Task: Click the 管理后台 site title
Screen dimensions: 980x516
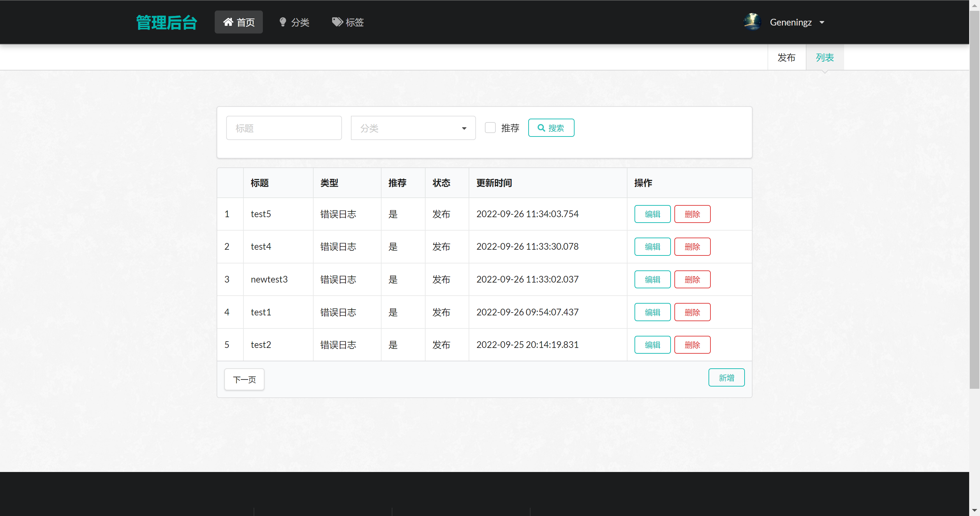Action: pos(166,22)
